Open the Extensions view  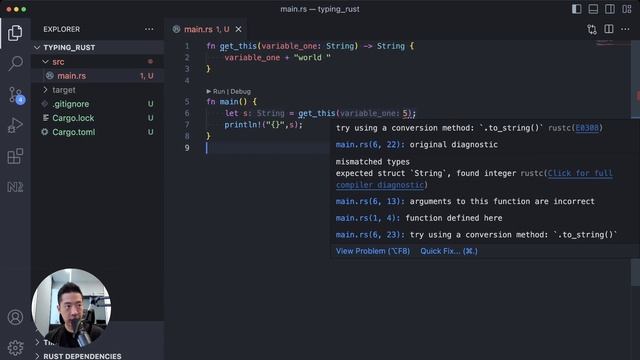pyautogui.click(x=15, y=156)
